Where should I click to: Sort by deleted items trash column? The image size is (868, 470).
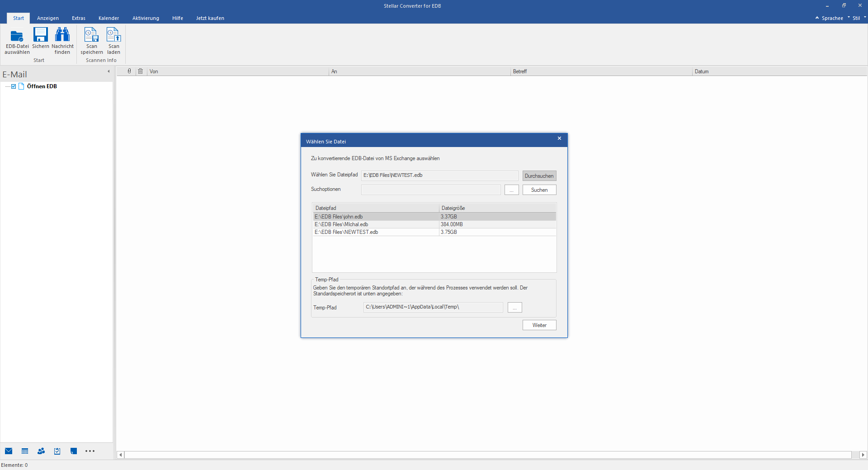click(141, 71)
